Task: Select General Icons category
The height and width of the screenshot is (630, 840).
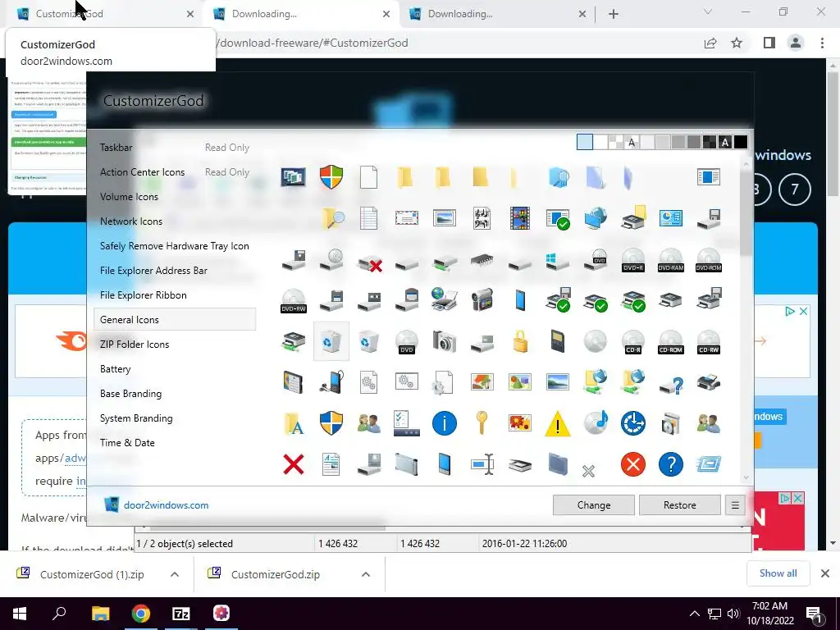Action: (x=175, y=319)
